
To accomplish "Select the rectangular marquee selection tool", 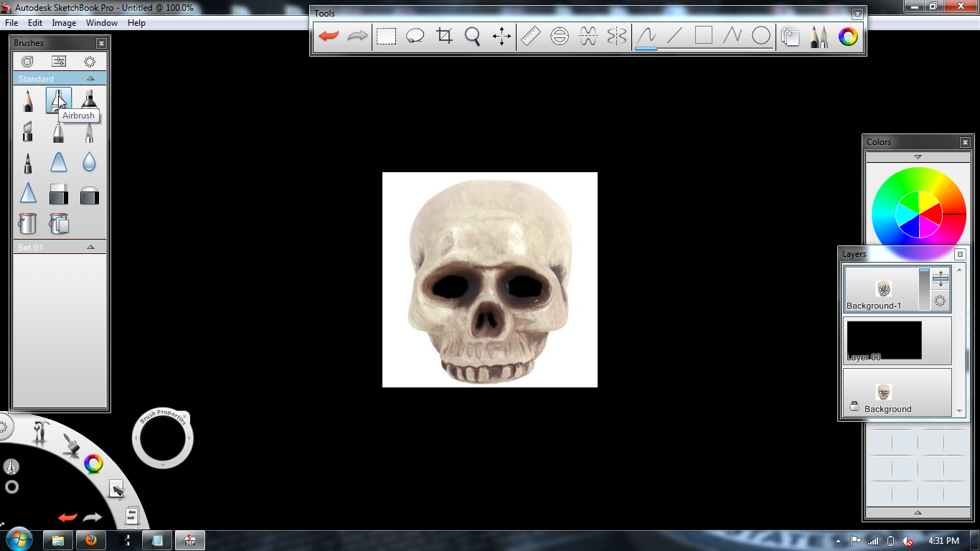I will click(386, 36).
